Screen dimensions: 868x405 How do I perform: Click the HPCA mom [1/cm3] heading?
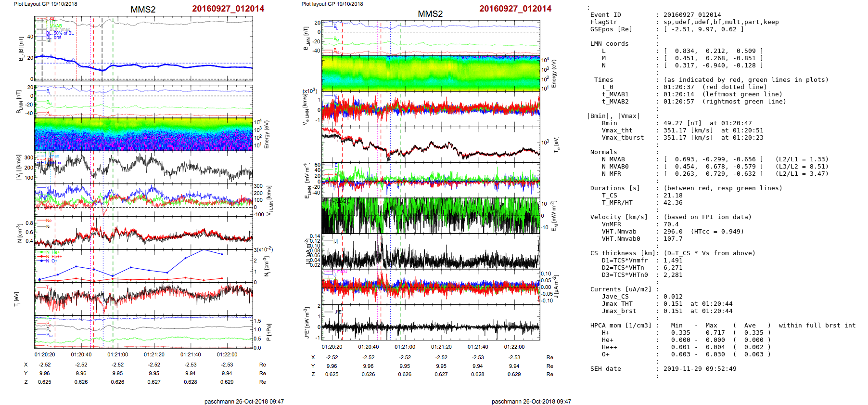tap(621, 326)
